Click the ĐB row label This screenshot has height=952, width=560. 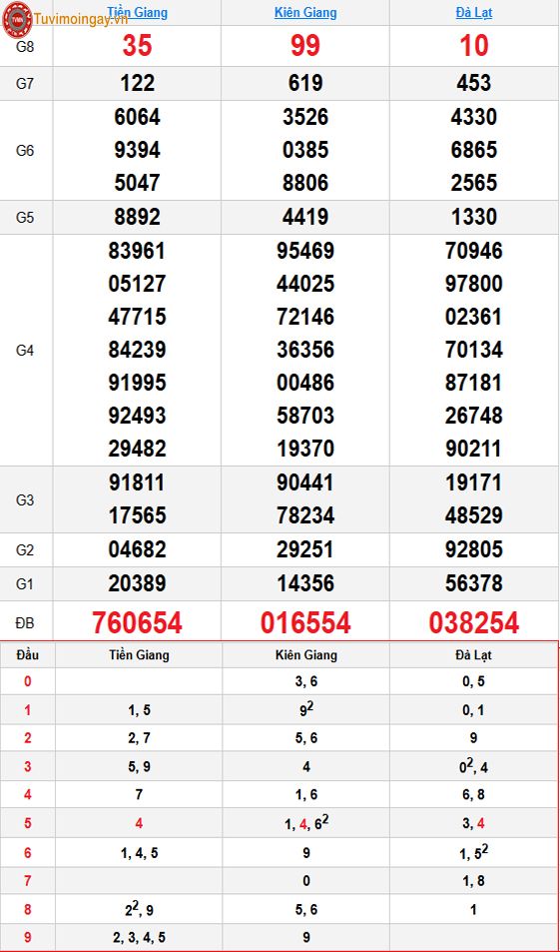coord(25,623)
